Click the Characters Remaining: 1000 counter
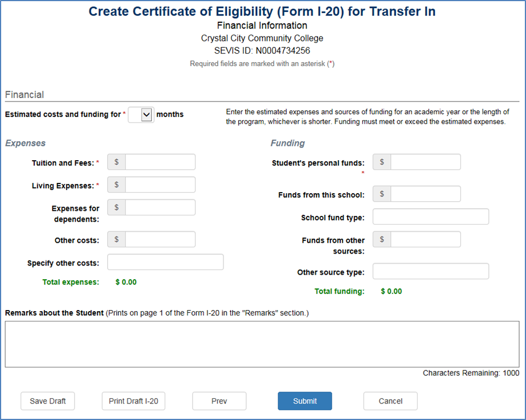 click(x=471, y=373)
